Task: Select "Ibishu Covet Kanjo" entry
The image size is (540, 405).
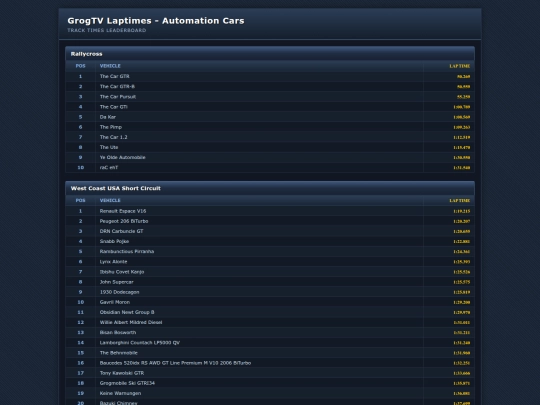Action: [122, 272]
